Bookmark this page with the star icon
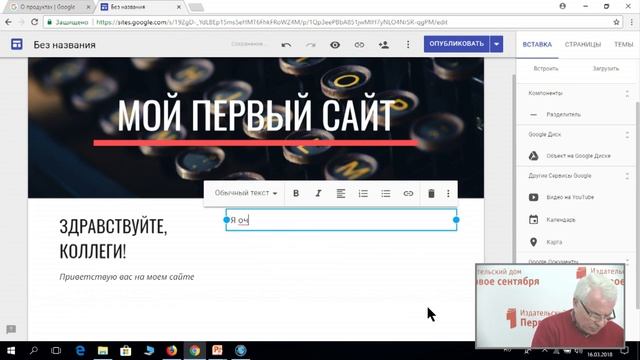Viewport: 640px width, 360px height. (616, 22)
